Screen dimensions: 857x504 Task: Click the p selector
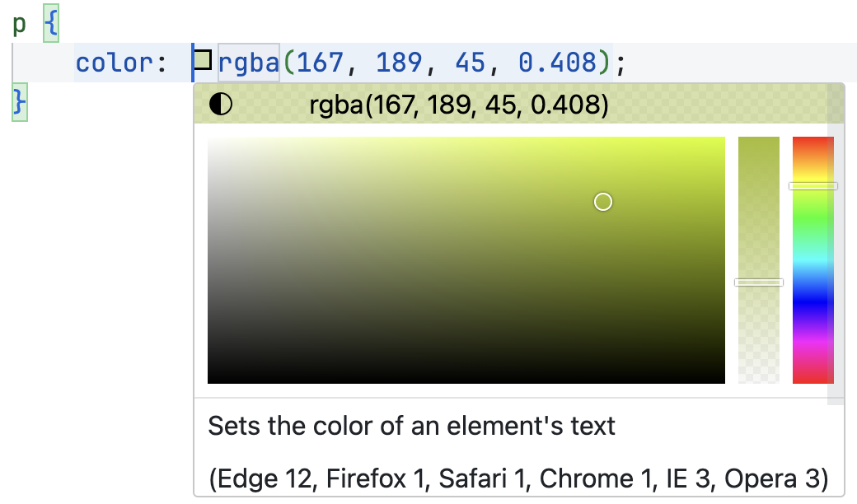[x=20, y=24]
